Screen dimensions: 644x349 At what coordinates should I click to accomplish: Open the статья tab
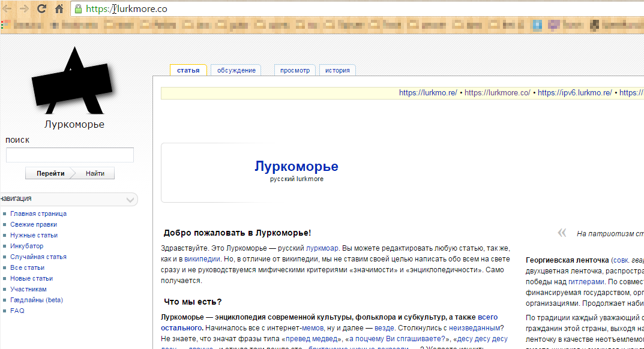click(188, 70)
